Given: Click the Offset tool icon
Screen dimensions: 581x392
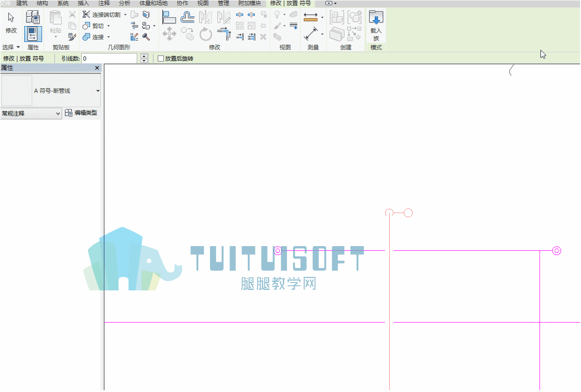Looking at the screenshot, I should coord(188,17).
